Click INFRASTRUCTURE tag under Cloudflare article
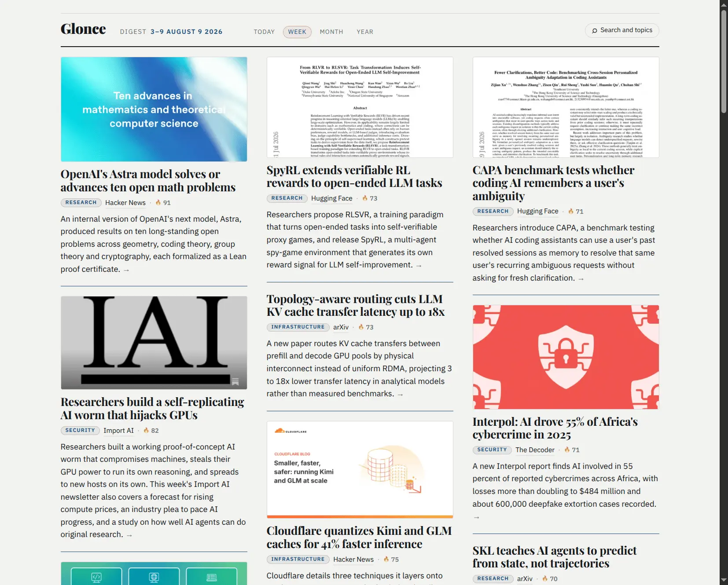Viewport: 728px width, 585px height. [x=298, y=559]
